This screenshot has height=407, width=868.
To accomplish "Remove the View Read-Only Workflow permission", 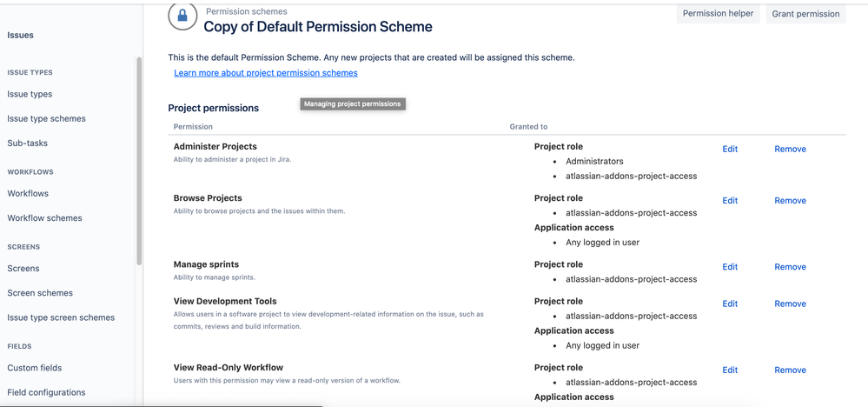I will (790, 370).
